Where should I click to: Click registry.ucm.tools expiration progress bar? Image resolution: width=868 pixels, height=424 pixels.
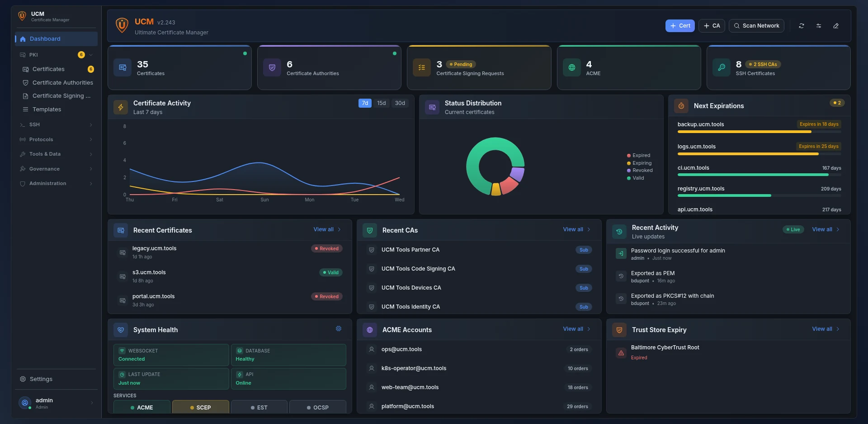click(x=759, y=195)
